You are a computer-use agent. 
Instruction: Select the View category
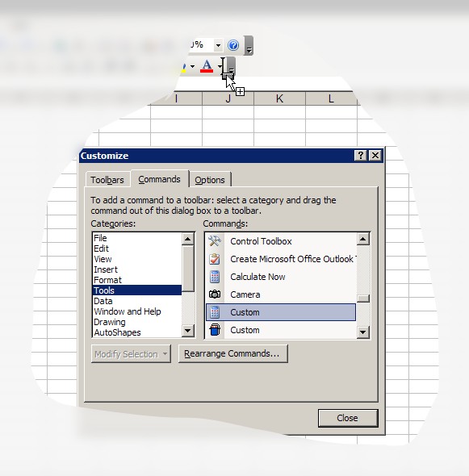coord(137,259)
